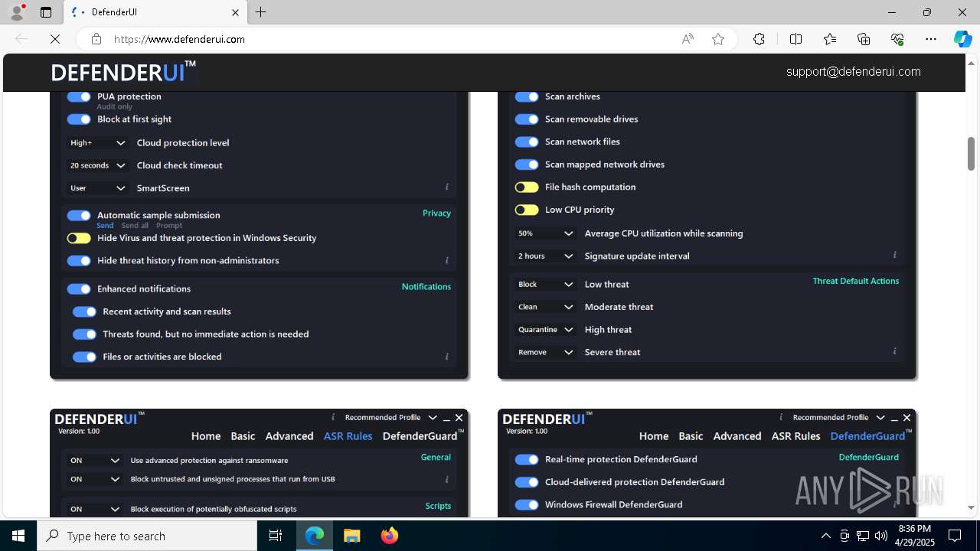Select Home tab in DefenderGuard window

pyautogui.click(x=654, y=436)
